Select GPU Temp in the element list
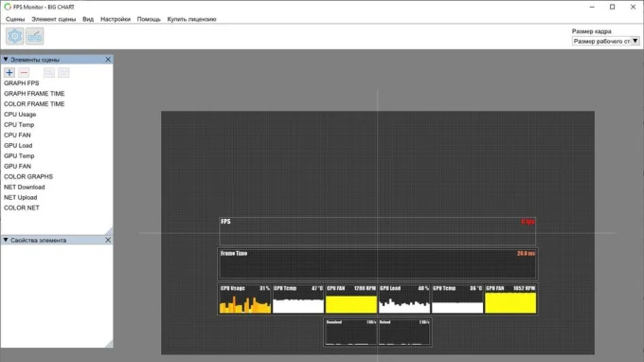The image size is (644, 362). 19,155
